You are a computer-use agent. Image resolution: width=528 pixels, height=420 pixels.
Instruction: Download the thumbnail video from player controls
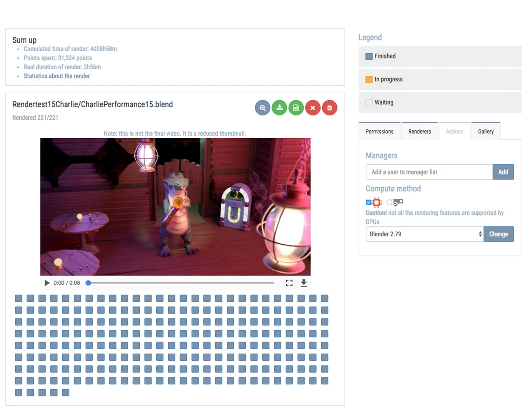304,283
